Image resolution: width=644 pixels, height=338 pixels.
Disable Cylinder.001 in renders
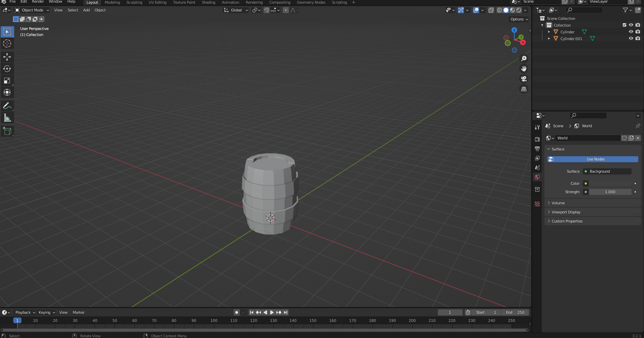click(638, 39)
